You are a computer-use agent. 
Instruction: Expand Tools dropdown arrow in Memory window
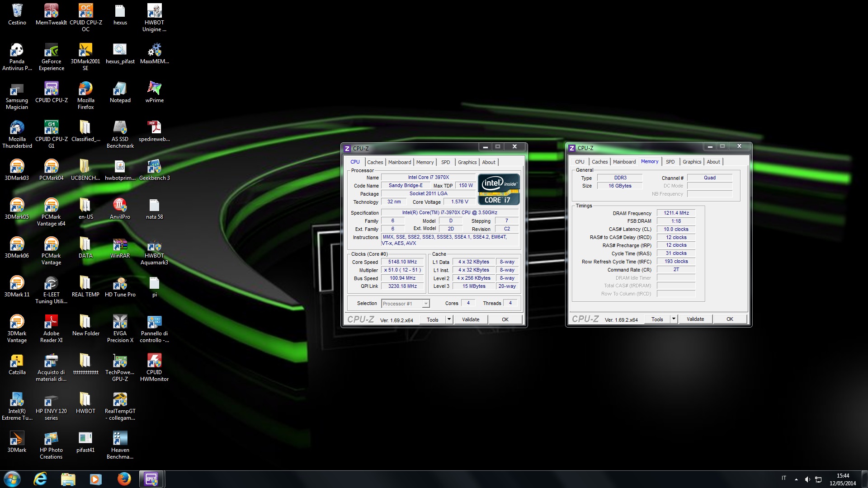click(x=674, y=319)
